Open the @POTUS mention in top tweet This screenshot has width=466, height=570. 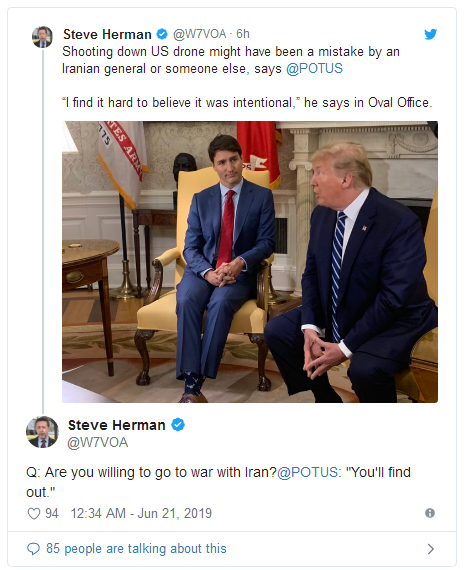[314, 69]
